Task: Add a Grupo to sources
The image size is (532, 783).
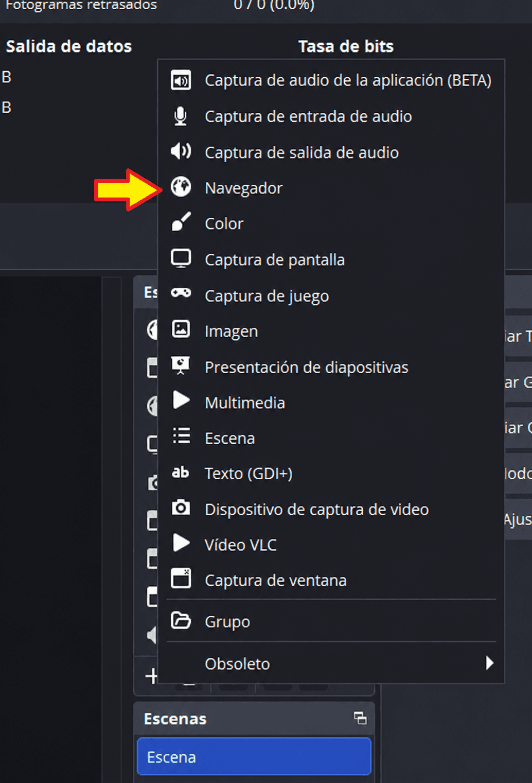Action: tap(331, 621)
